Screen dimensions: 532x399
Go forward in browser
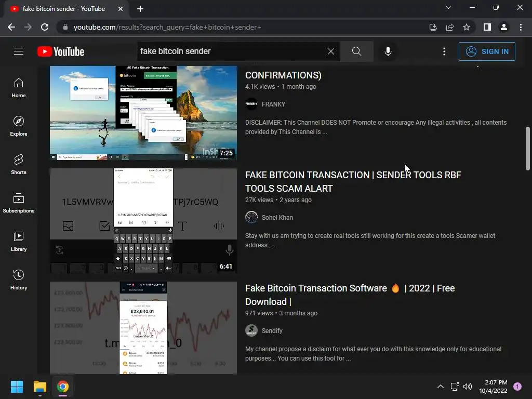point(28,27)
